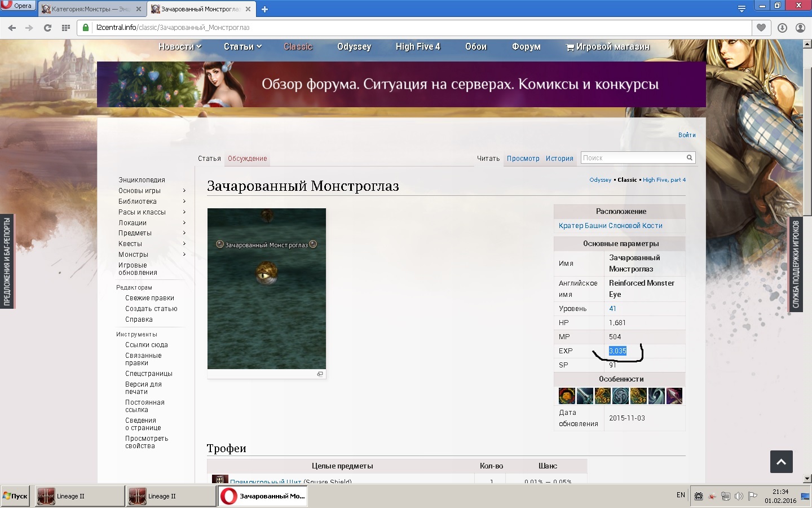This screenshot has height=508, width=812.
Task: Open the Odyssey version link
Action: 600,180
